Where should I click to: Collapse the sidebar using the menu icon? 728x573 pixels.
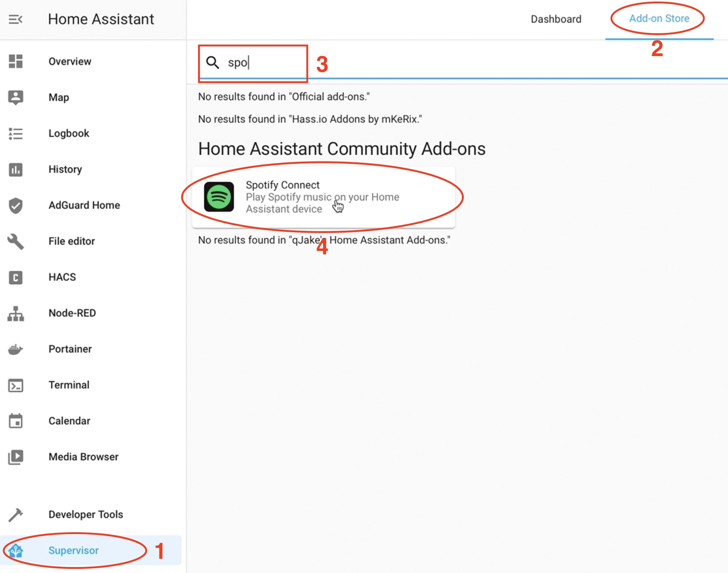16,19
